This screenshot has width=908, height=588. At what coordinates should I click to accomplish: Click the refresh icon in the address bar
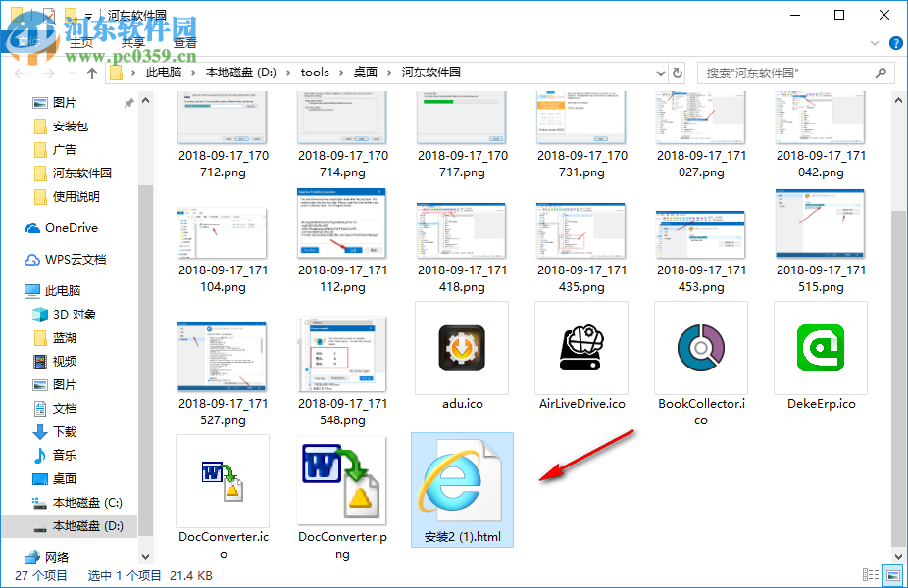pos(677,72)
